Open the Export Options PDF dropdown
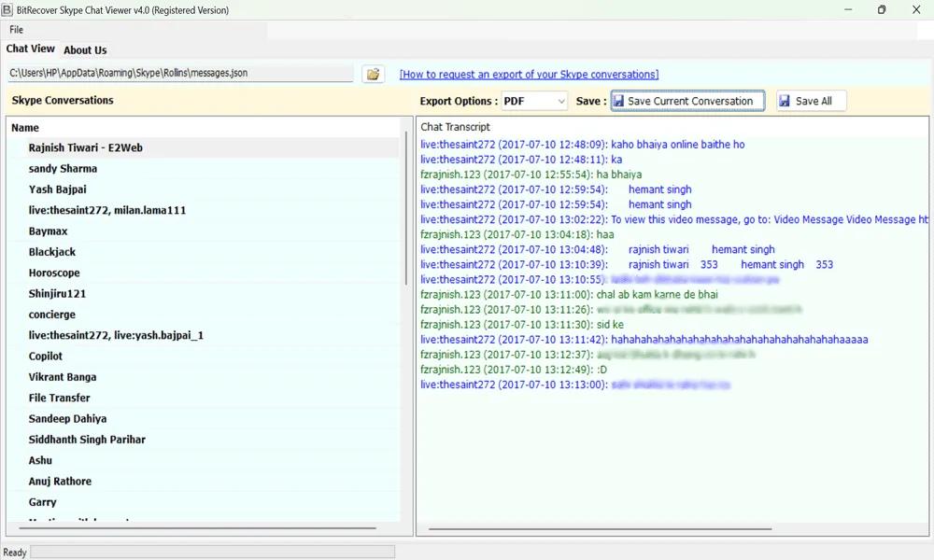Viewport: 934px width, 560px height. click(533, 101)
